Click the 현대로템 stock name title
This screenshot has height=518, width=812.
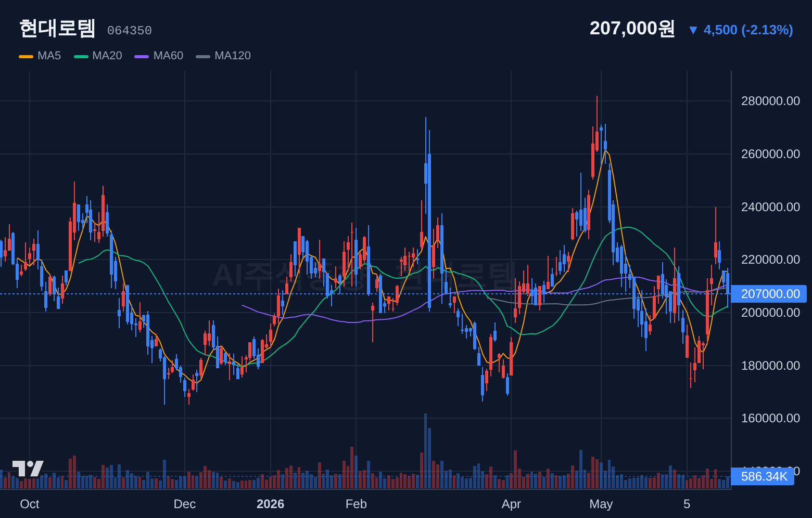tap(57, 28)
